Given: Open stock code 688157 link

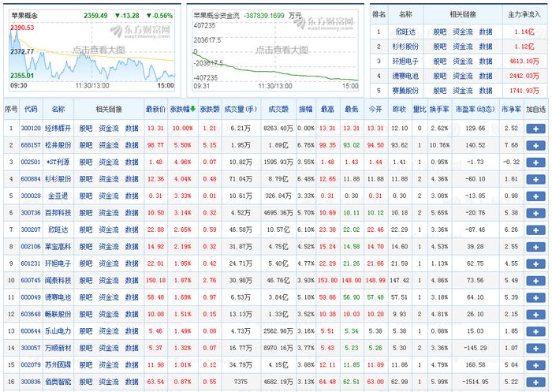Looking at the screenshot, I should tap(31, 145).
